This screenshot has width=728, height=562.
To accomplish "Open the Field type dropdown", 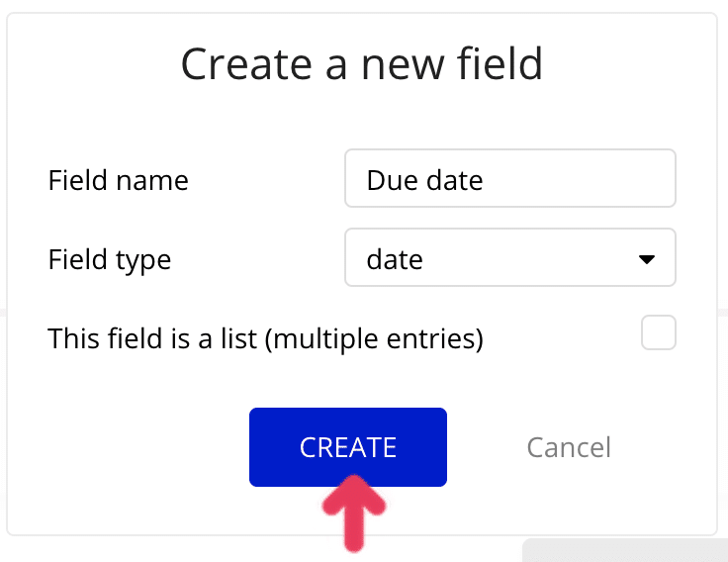I will click(x=509, y=258).
